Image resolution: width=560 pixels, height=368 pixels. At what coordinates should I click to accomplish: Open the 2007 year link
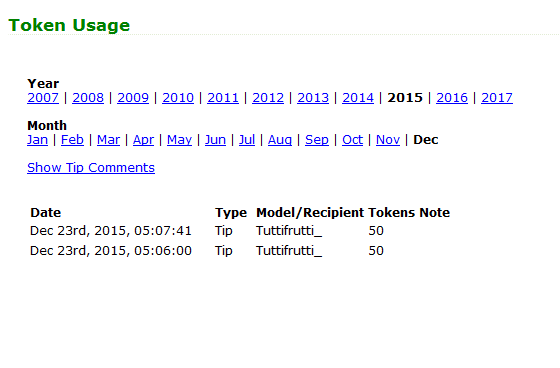(x=43, y=98)
